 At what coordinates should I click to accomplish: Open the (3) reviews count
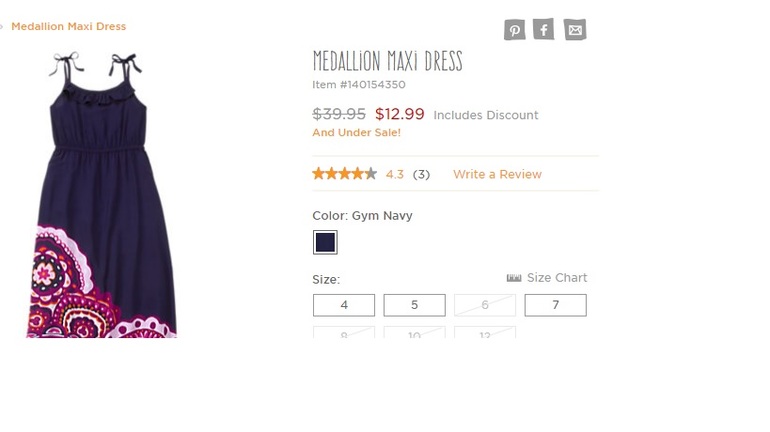click(x=421, y=174)
